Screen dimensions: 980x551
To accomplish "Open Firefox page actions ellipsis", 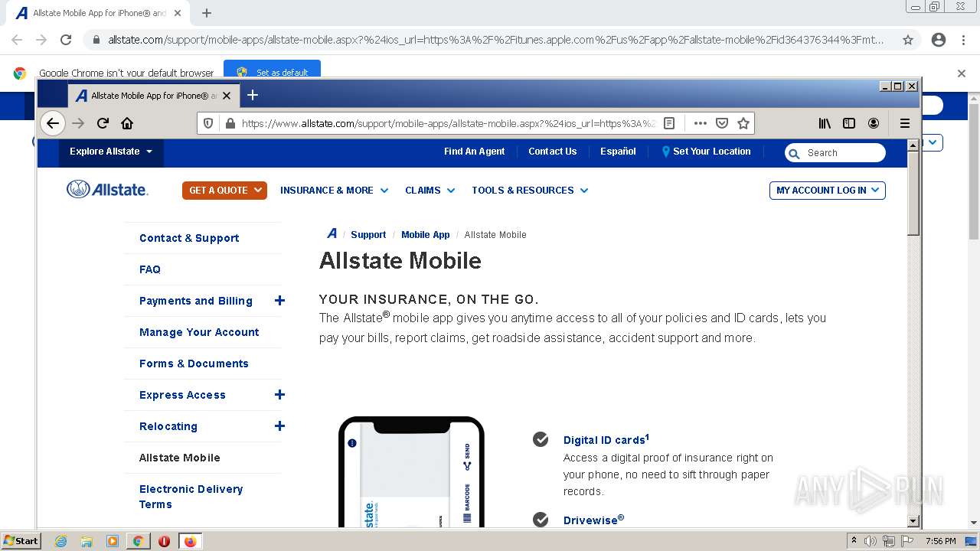I will pos(700,123).
